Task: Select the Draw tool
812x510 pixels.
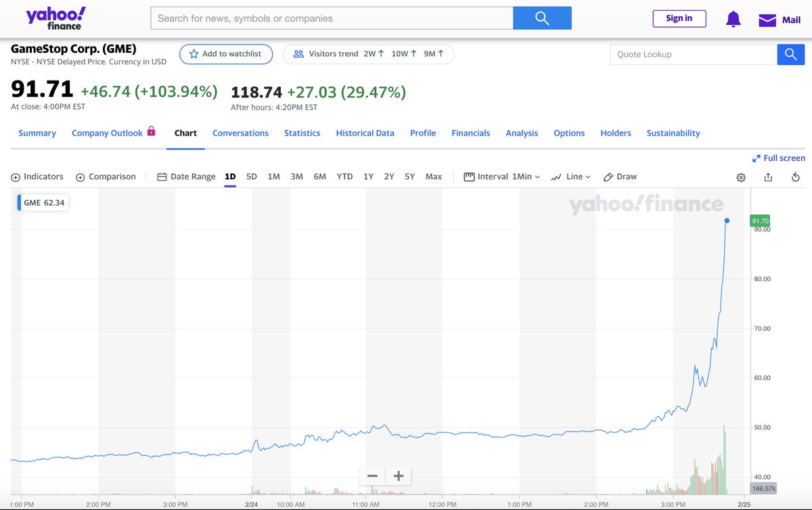Action: click(620, 177)
